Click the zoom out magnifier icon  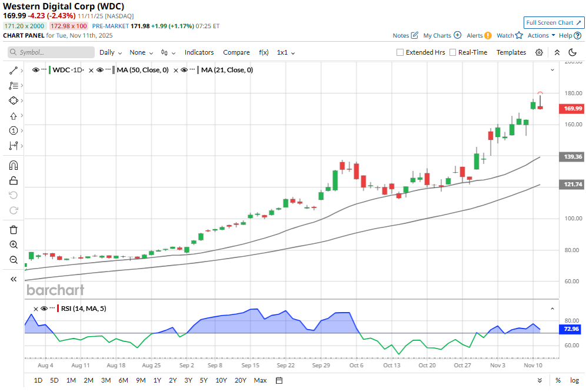coord(14,260)
